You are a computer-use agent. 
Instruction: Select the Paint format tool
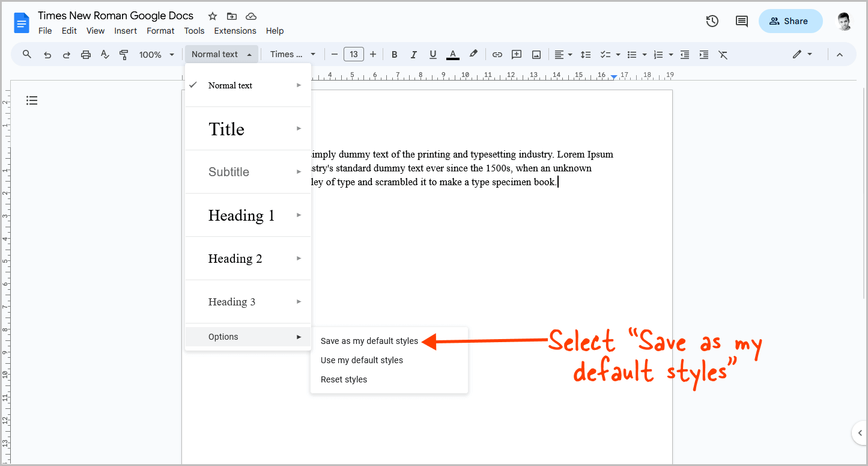[x=124, y=54]
